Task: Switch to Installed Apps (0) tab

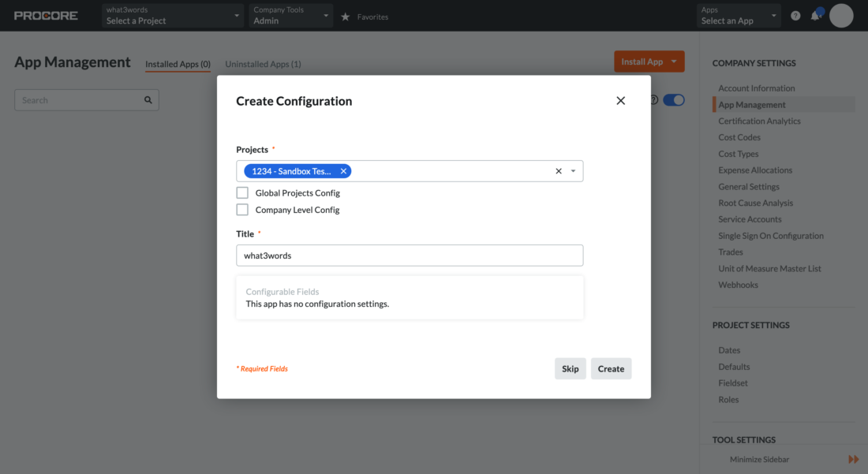Action: 178,64
